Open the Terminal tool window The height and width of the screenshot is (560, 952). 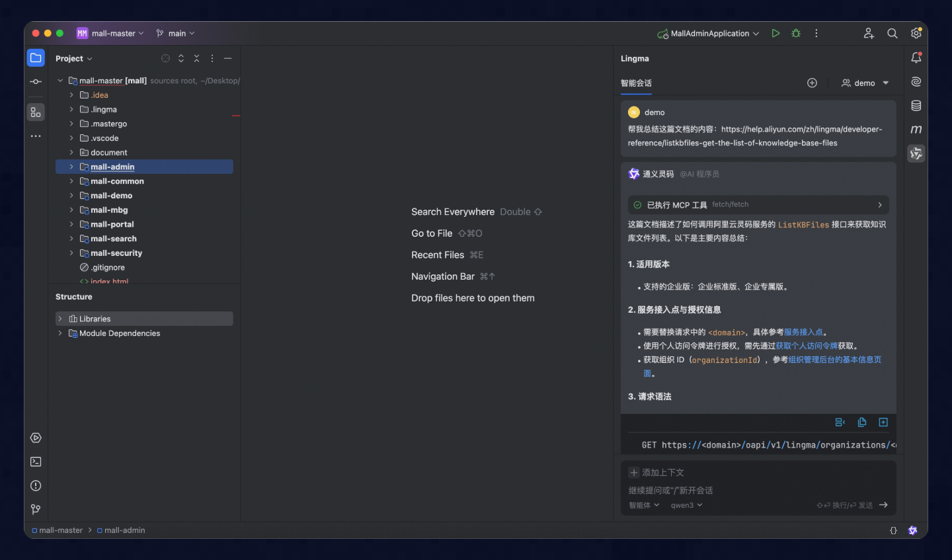click(36, 461)
